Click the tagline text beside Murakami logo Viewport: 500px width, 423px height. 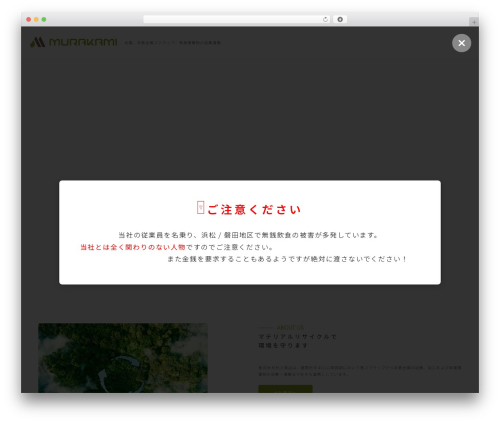172,43
